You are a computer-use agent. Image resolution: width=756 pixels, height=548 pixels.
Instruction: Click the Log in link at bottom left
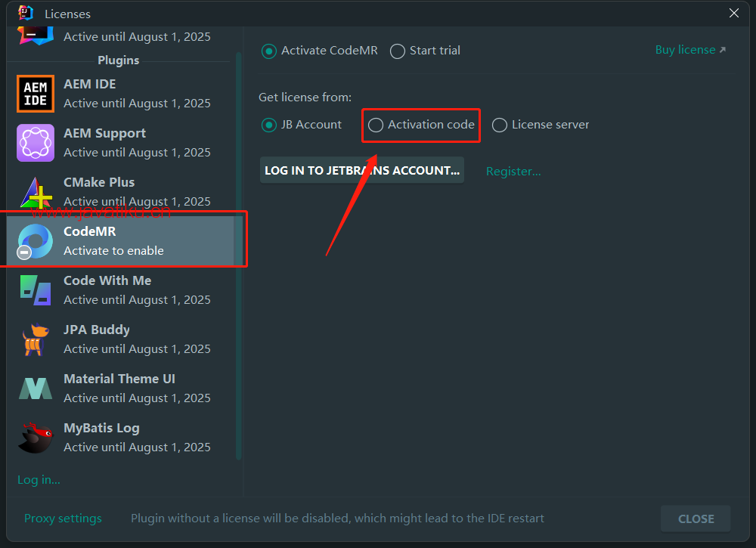(39, 480)
